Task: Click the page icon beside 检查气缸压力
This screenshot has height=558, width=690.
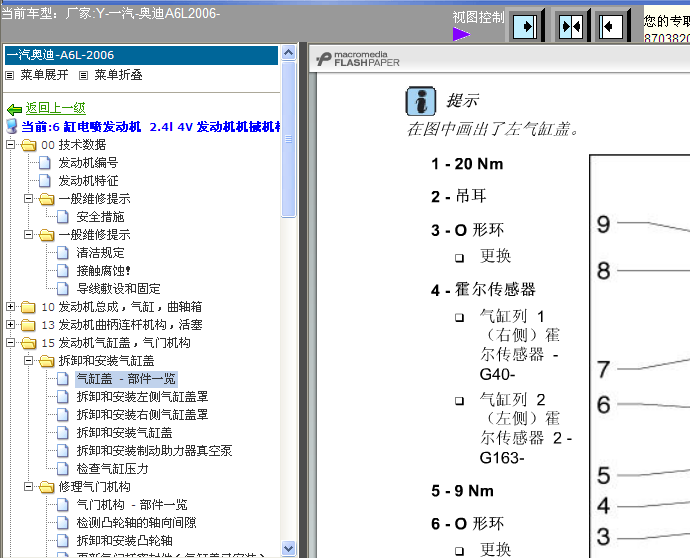Action: tap(63, 469)
